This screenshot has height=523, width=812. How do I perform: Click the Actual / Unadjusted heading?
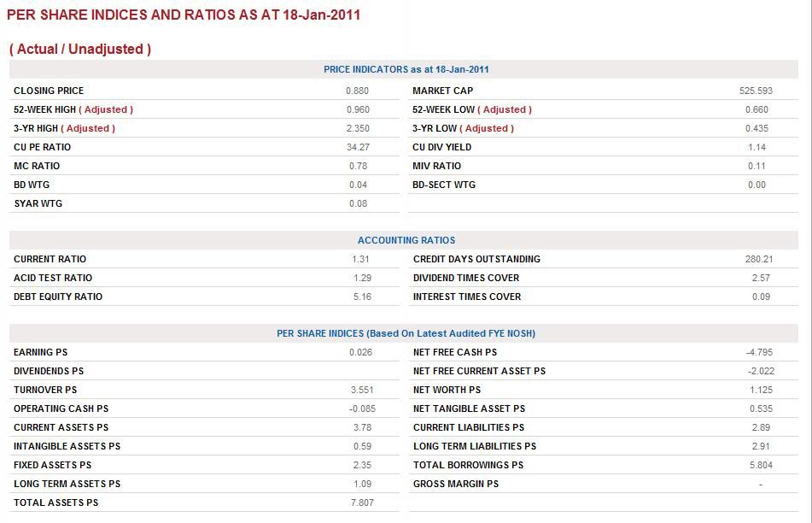click(x=80, y=50)
